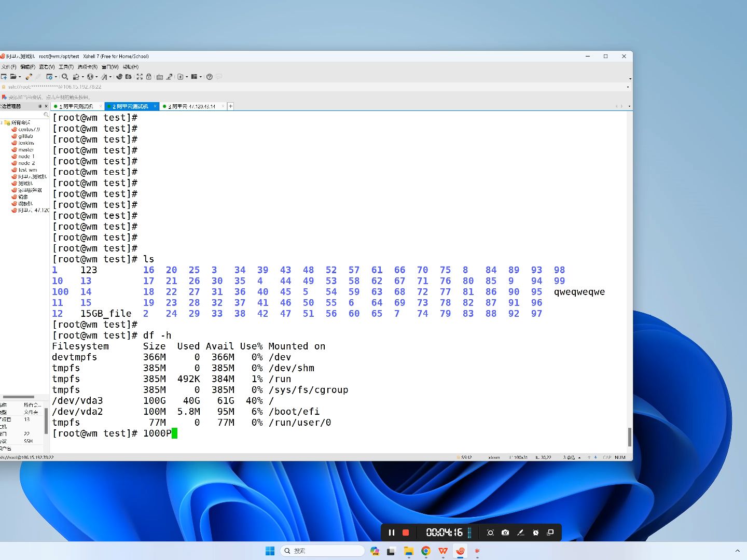Click recorder camera screenshot icon

pyautogui.click(x=505, y=533)
